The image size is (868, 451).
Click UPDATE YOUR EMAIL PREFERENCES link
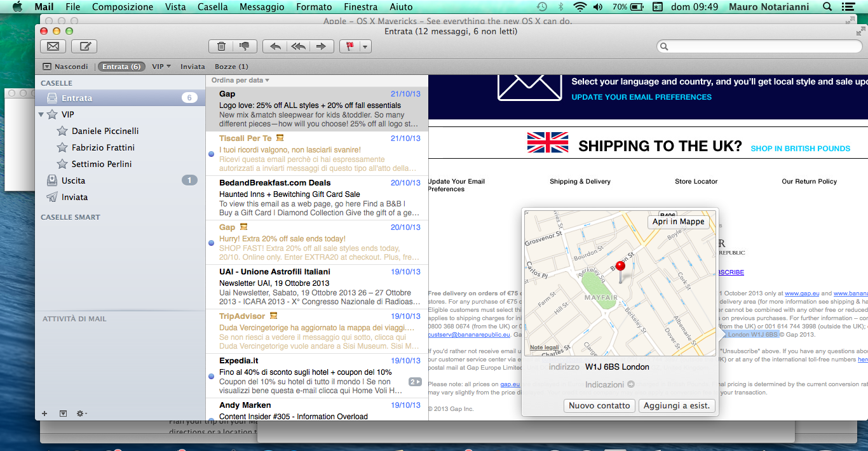click(x=641, y=97)
